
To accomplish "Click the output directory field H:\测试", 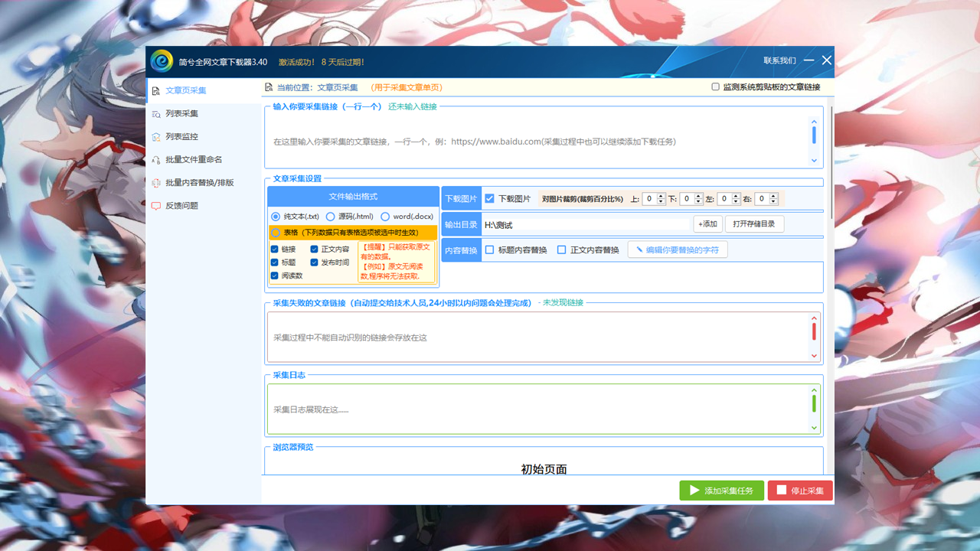I will click(586, 225).
